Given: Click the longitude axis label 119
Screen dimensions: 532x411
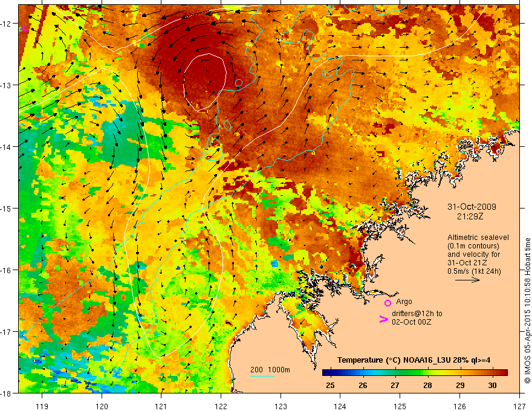Looking at the screenshot, I should click(x=42, y=406).
